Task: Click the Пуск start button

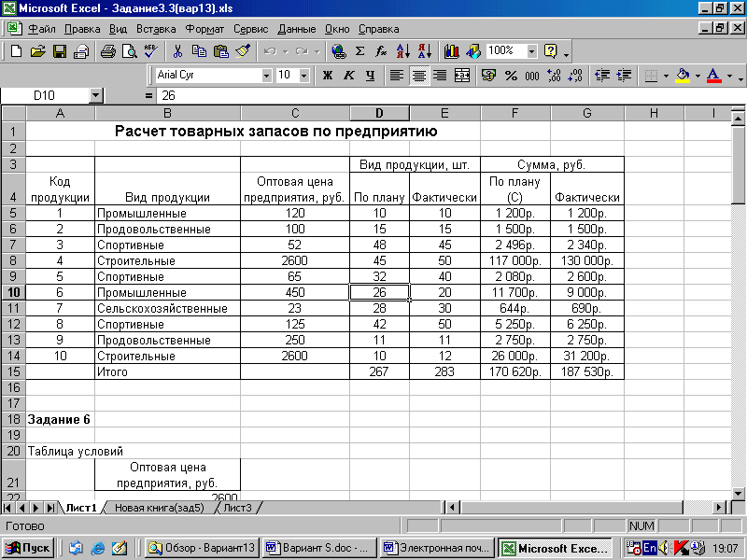Action: pyautogui.click(x=28, y=548)
